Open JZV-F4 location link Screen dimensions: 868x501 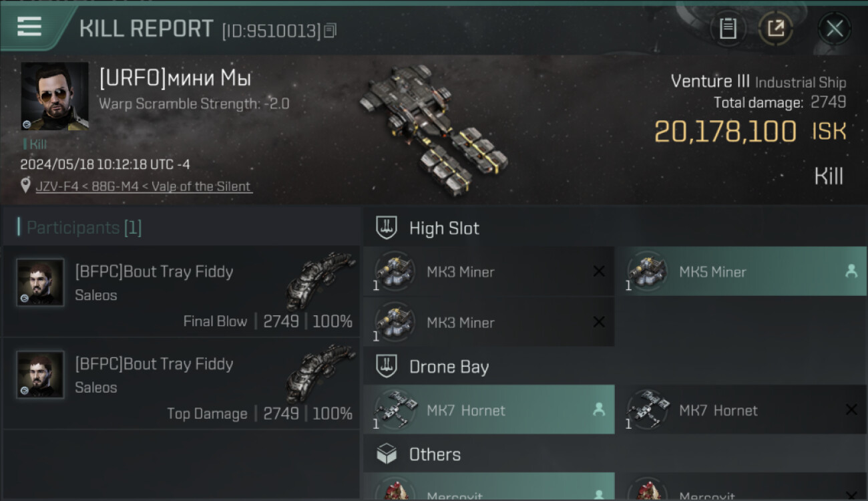click(x=58, y=186)
